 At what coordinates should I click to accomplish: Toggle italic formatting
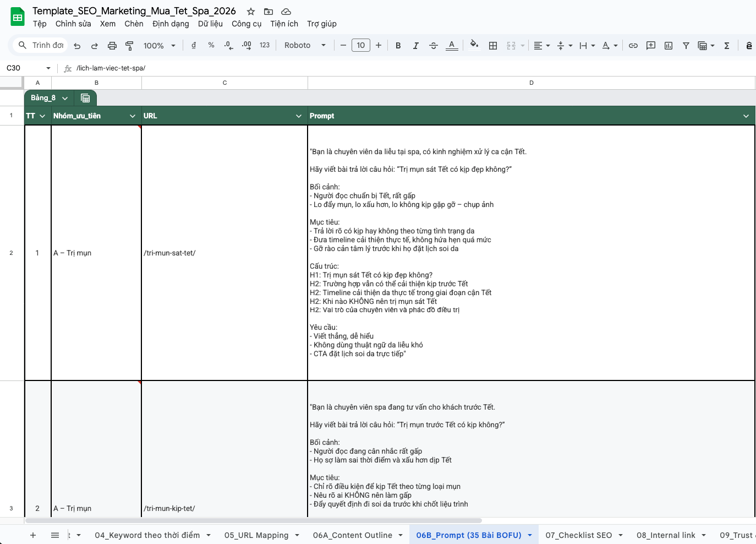coord(416,46)
